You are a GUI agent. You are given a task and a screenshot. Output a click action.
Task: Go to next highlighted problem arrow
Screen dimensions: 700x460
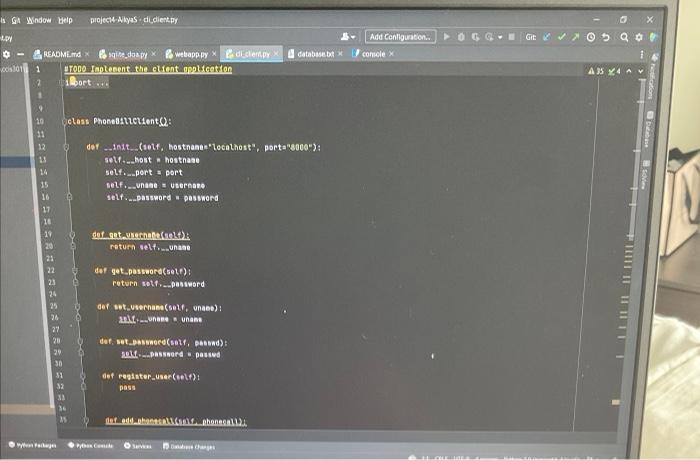click(x=641, y=71)
